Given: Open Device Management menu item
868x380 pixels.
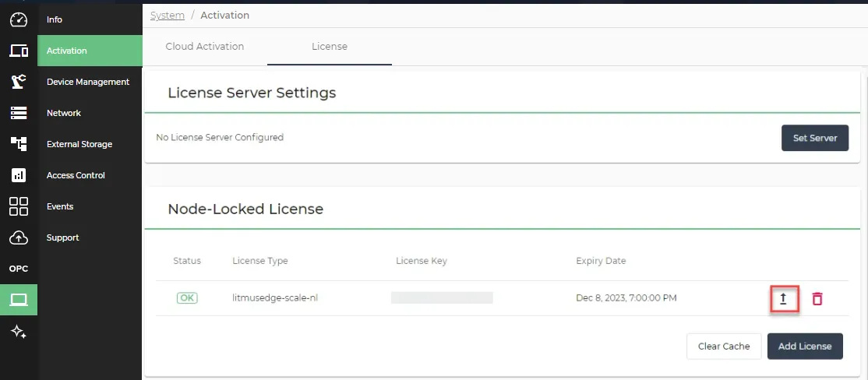Looking at the screenshot, I should 90,82.
